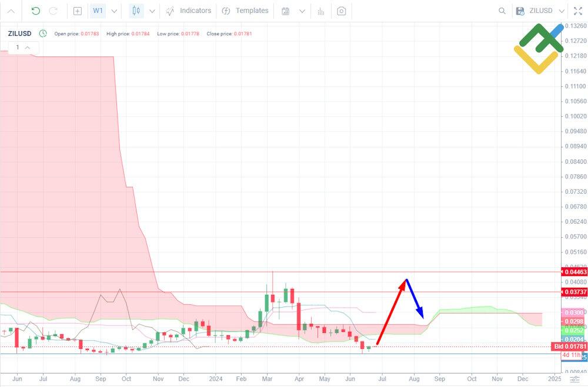Expand the calendar date range dropdown
588x387 pixels.
[302, 11]
